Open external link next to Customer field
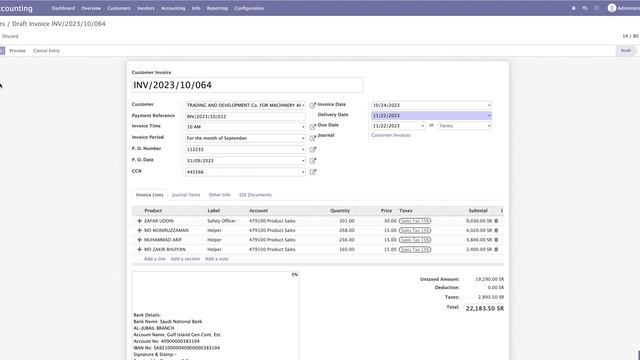Image resolution: width=640 pixels, height=360 pixels. pyautogui.click(x=313, y=105)
